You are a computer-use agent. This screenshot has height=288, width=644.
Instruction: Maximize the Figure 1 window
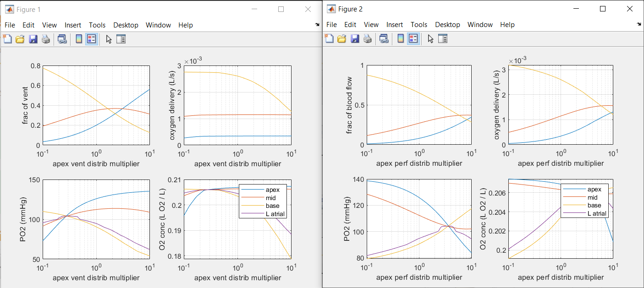click(281, 9)
